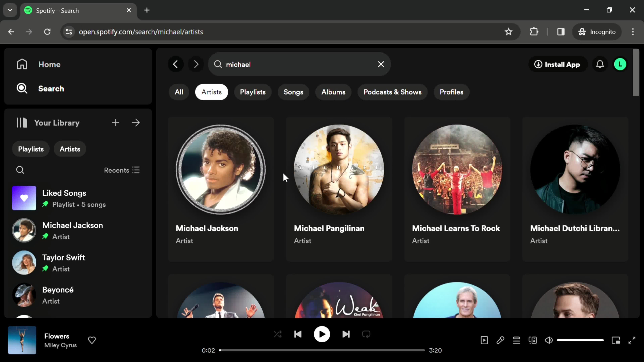Screen dimensions: 644x362
Task: Open the tab search dropdown
Action: (x=10, y=10)
